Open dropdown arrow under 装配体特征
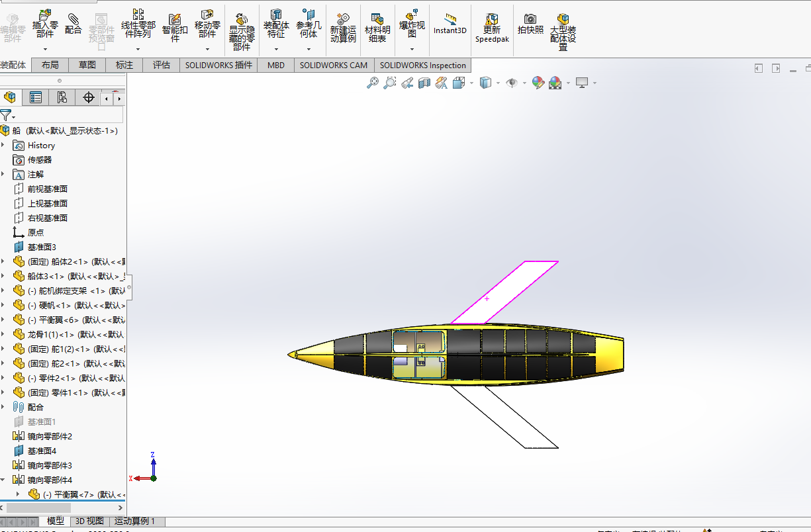811x532 pixels. (x=276, y=49)
